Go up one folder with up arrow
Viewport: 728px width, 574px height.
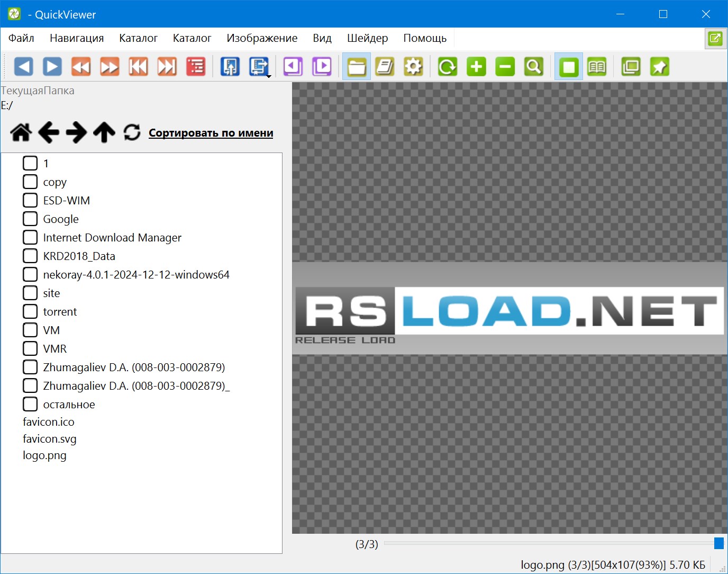point(104,132)
